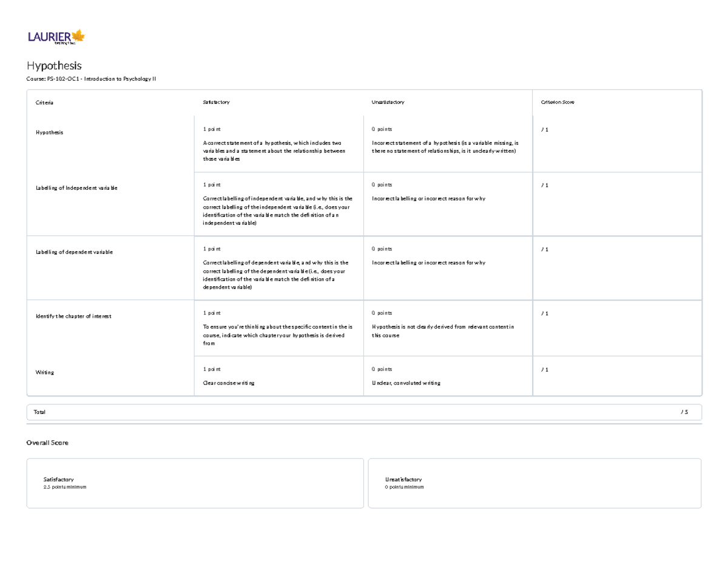
Task: Click the Satisfactory column header
Action: click(x=216, y=102)
